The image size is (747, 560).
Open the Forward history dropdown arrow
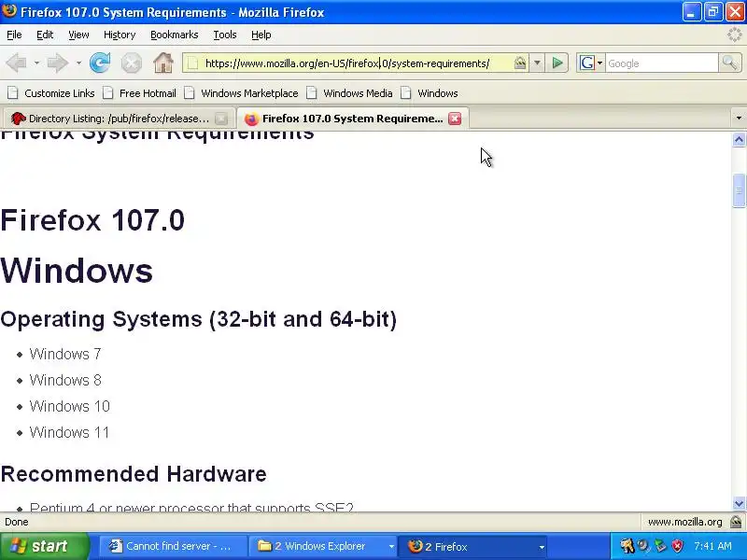pyautogui.click(x=78, y=63)
